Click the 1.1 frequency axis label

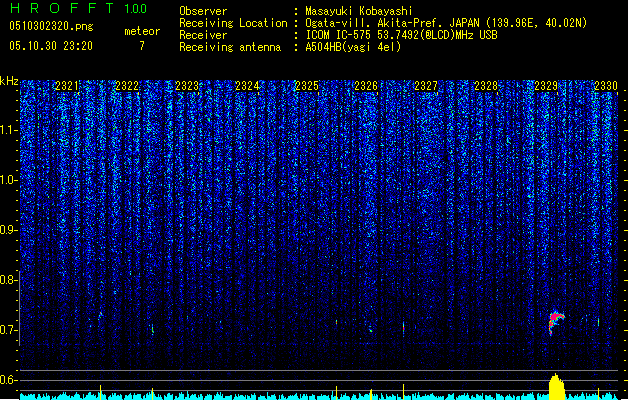(x=9, y=130)
